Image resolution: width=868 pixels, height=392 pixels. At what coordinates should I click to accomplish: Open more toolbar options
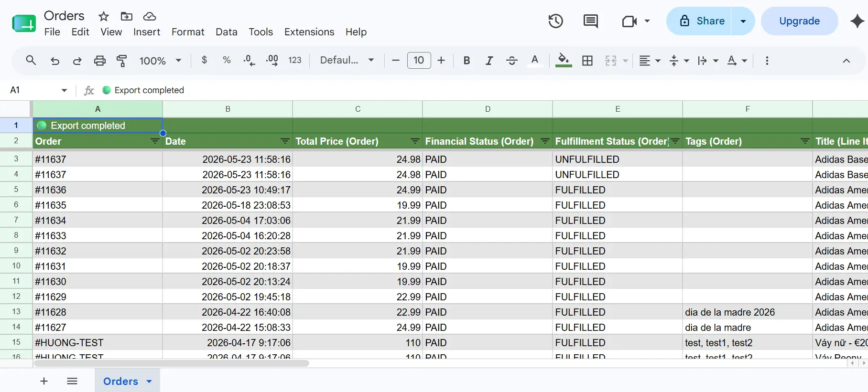767,61
